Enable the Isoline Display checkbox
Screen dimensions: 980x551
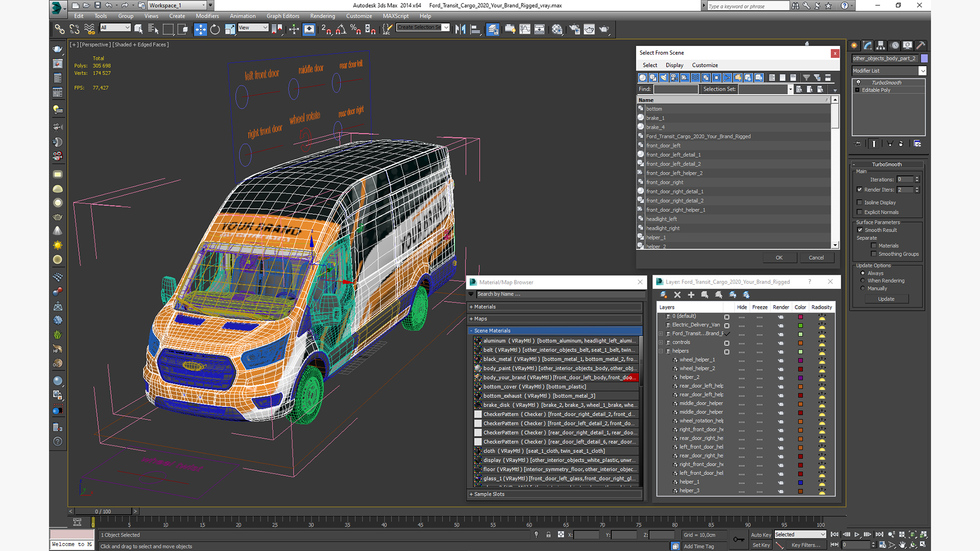pos(860,203)
